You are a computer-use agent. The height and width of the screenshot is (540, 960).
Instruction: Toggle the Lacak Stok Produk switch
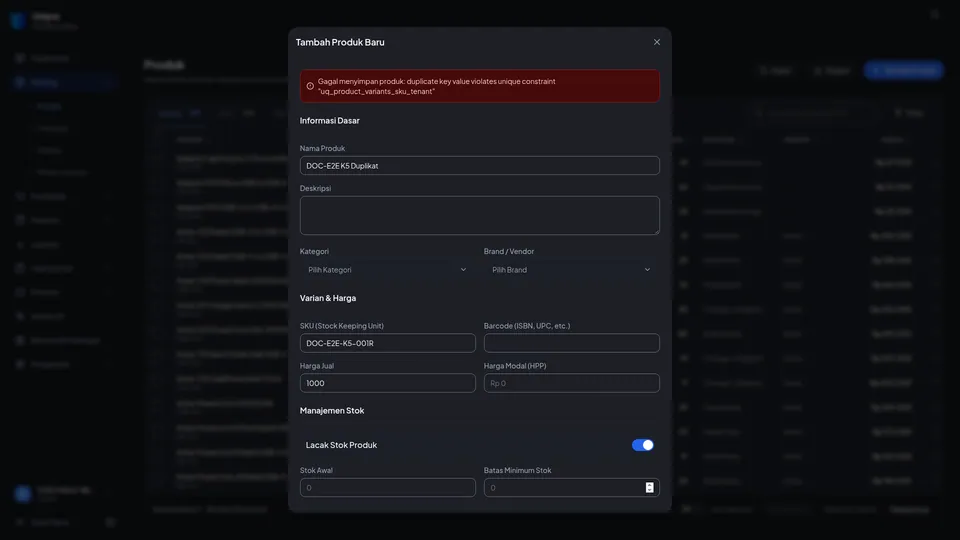[x=642, y=445]
